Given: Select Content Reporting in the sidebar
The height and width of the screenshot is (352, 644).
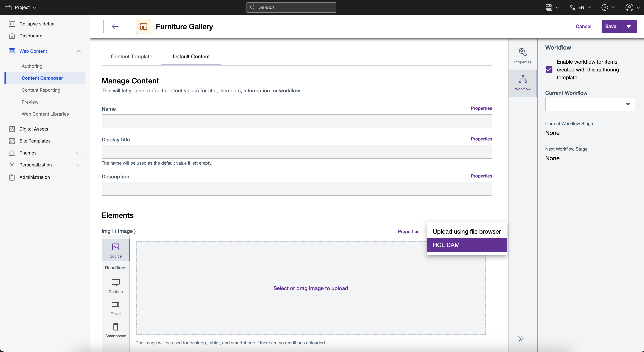Looking at the screenshot, I should [41, 90].
